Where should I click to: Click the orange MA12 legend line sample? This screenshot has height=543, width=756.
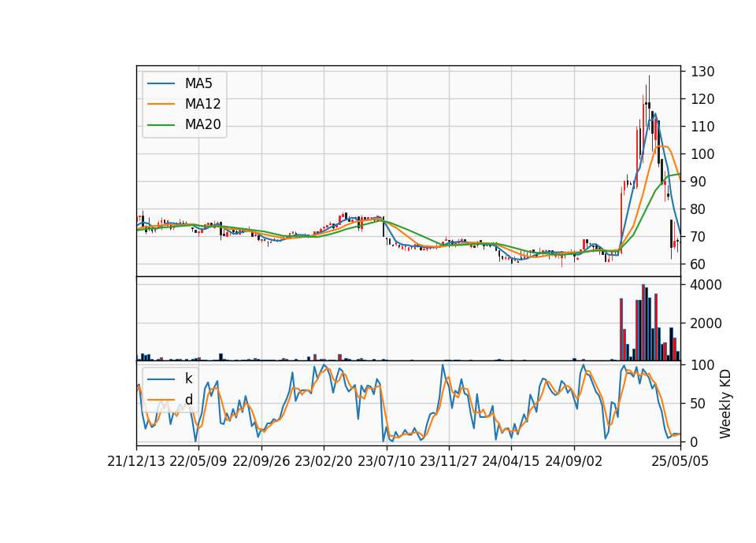[161, 104]
